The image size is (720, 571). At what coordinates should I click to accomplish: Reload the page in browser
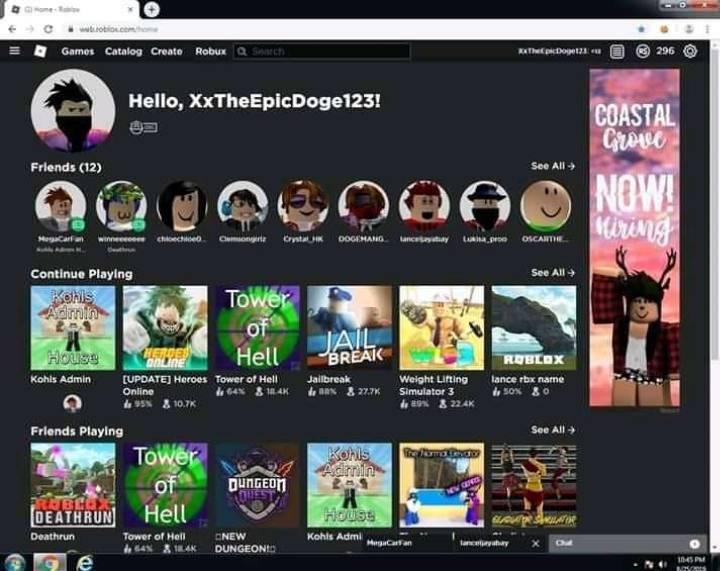point(48,29)
